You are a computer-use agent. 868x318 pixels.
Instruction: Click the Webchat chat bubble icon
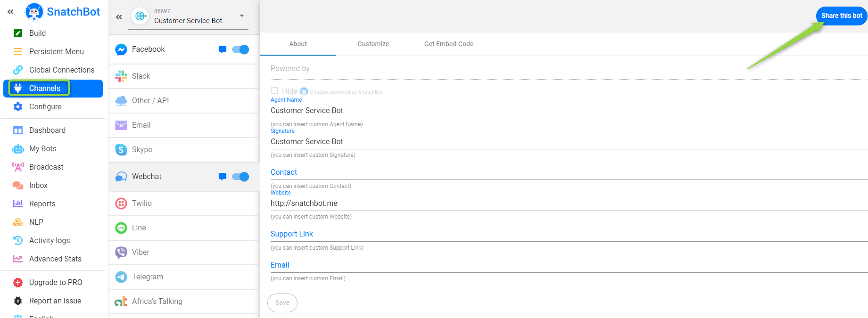(x=223, y=177)
